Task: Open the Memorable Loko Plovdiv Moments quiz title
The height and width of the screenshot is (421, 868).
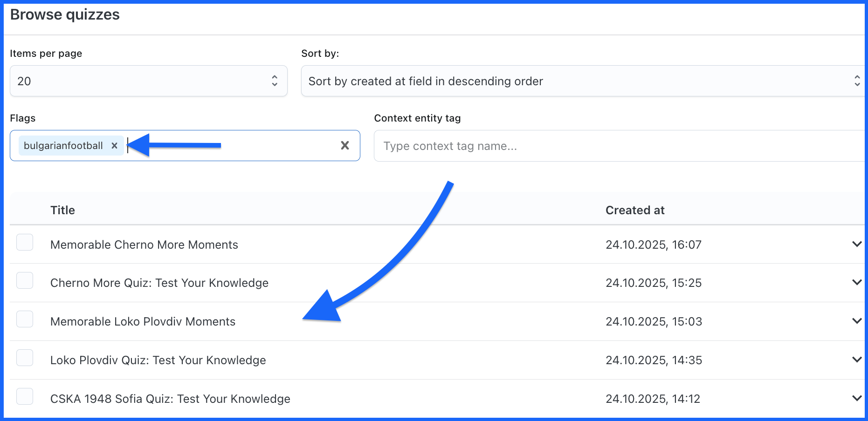Action: pos(143,322)
